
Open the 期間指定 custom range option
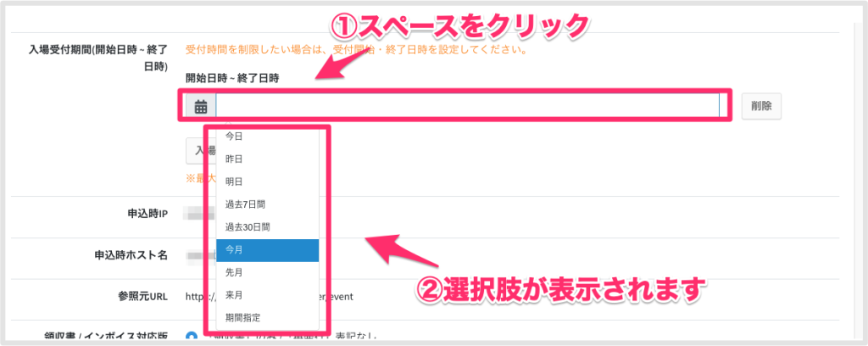click(x=267, y=318)
